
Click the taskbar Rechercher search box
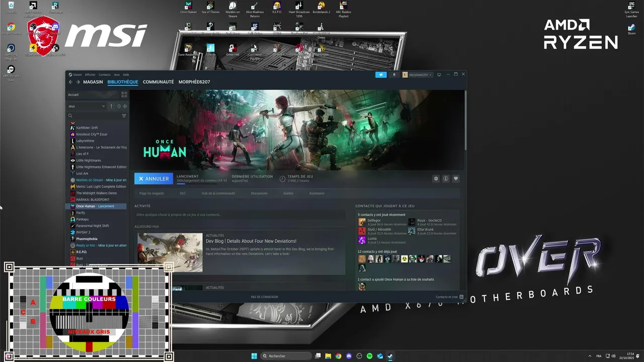[x=286, y=356]
